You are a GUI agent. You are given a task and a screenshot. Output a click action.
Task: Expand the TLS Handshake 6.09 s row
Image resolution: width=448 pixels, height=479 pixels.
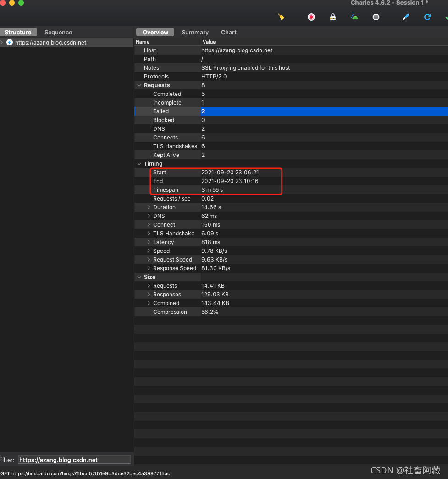coord(149,234)
